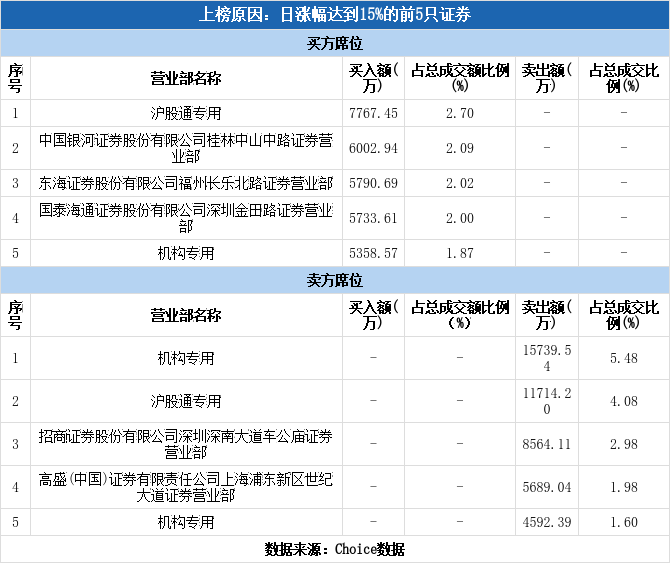Click 买入额(万) column header in buyer table
The image size is (670, 563).
[373, 78]
